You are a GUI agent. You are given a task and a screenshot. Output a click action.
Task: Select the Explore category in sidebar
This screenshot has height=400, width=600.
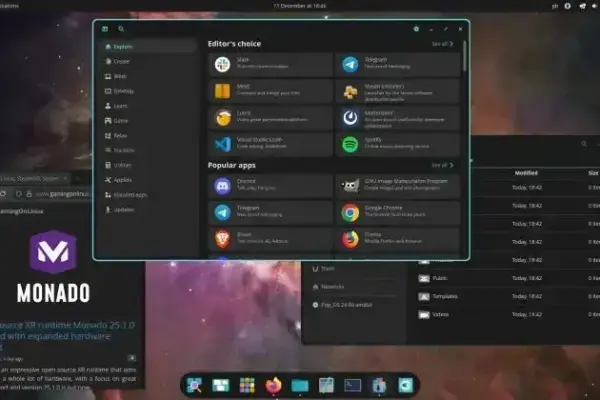coord(149,47)
